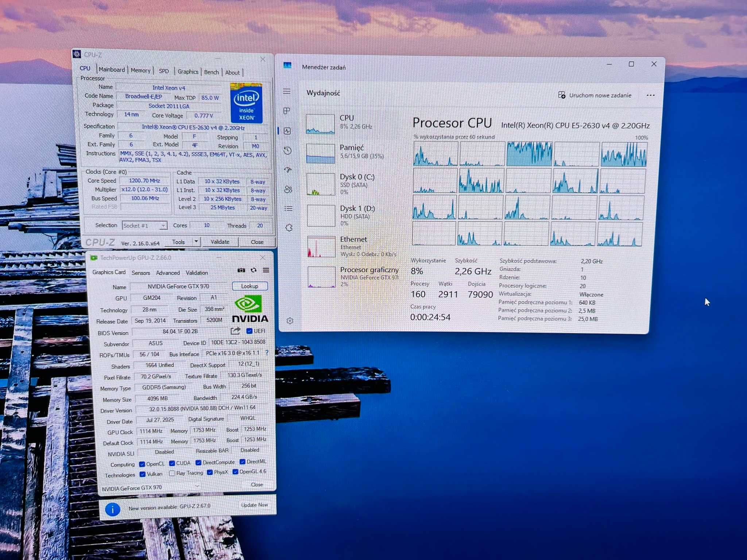Click the Close button in GPU-Z
Viewport: 747px width, 560px height.
pyautogui.click(x=257, y=485)
